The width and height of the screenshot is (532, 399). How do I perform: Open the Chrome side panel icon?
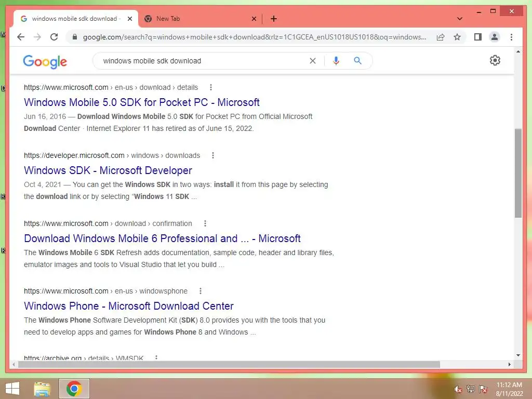coord(478,37)
